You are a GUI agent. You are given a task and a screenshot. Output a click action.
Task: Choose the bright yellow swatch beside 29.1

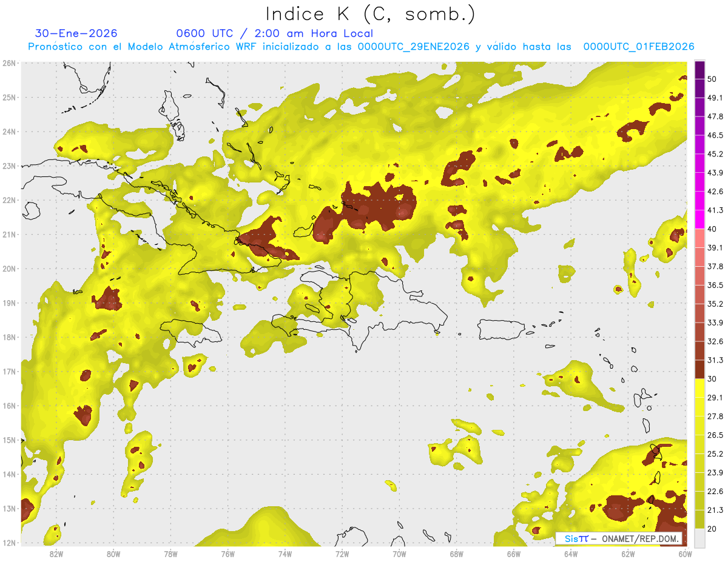coord(699,388)
